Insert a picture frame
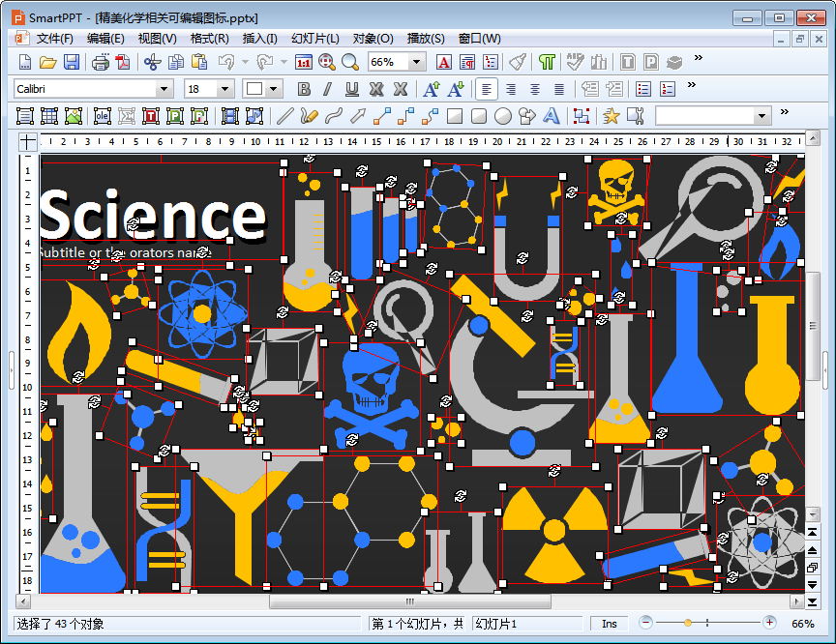Viewport: 836px width, 644px height. coord(73,116)
